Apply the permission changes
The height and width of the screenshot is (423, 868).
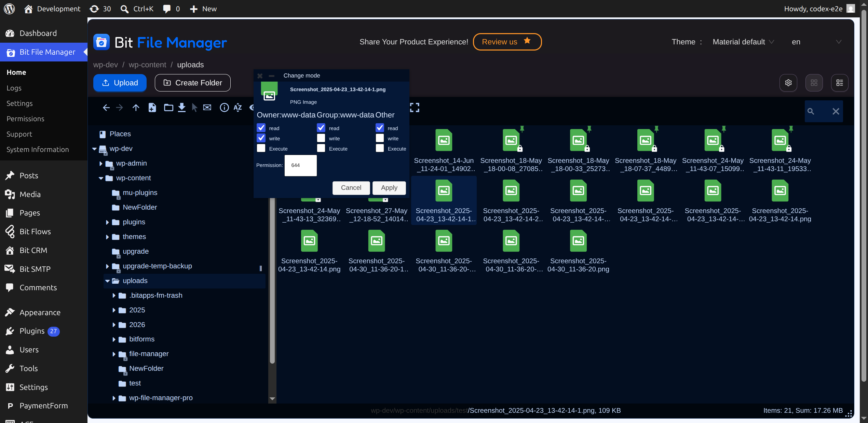(x=389, y=188)
